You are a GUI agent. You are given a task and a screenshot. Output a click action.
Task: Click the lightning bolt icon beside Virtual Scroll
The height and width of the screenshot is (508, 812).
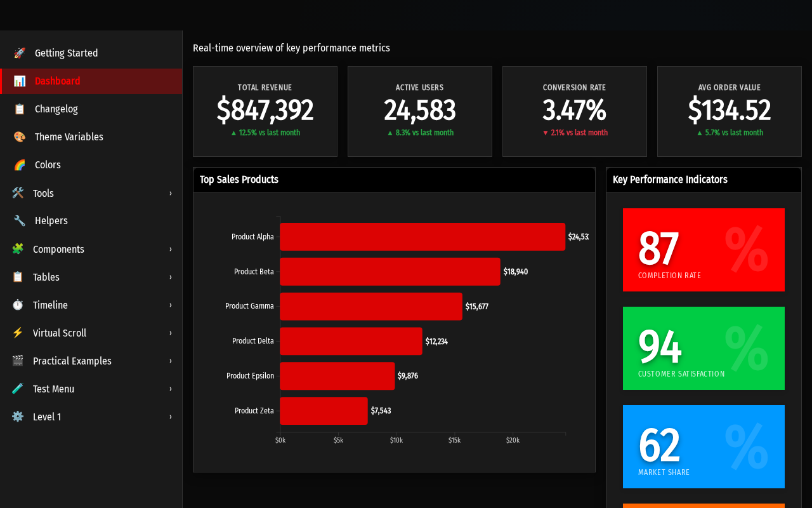(18, 333)
